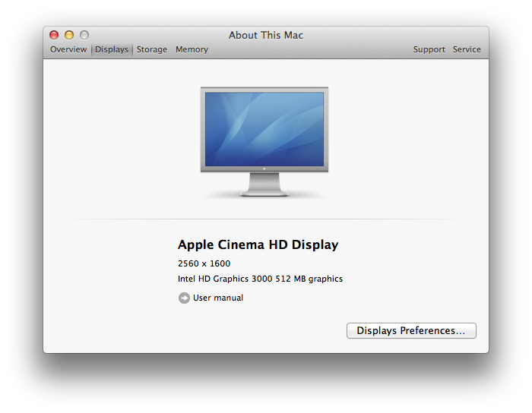Click the 2560 x 1600 resolution text

(x=204, y=263)
